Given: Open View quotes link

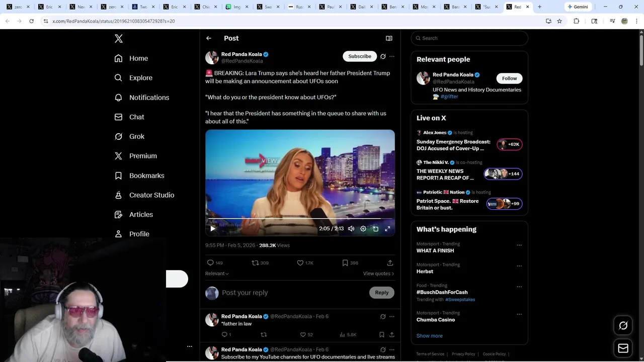Looking at the screenshot, I should click(378, 274).
